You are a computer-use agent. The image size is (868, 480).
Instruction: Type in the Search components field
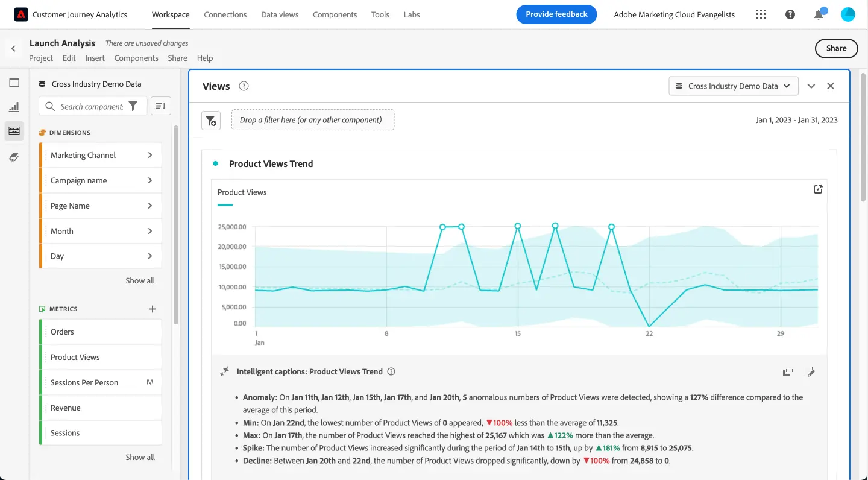tap(90, 106)
